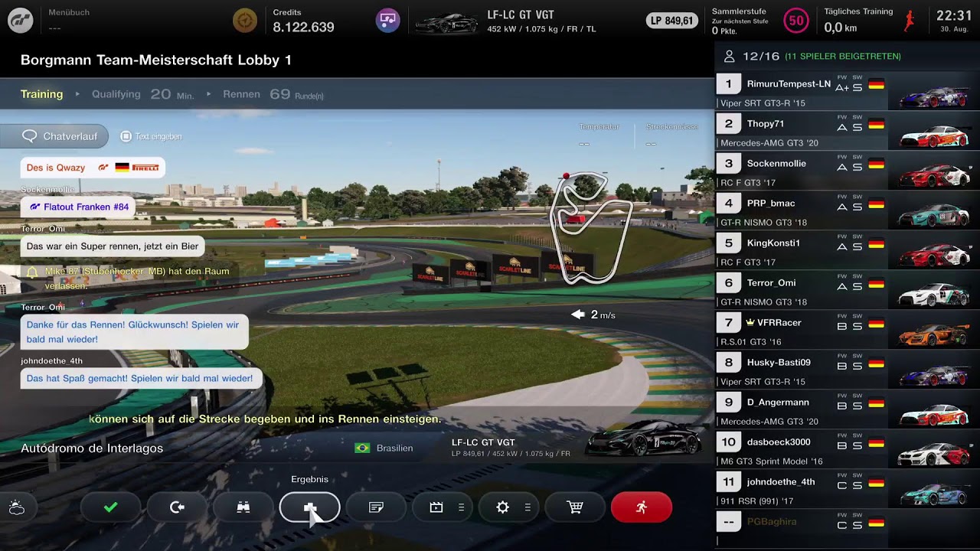
Task: Click the Text eingeben input field
Action: 152,136
